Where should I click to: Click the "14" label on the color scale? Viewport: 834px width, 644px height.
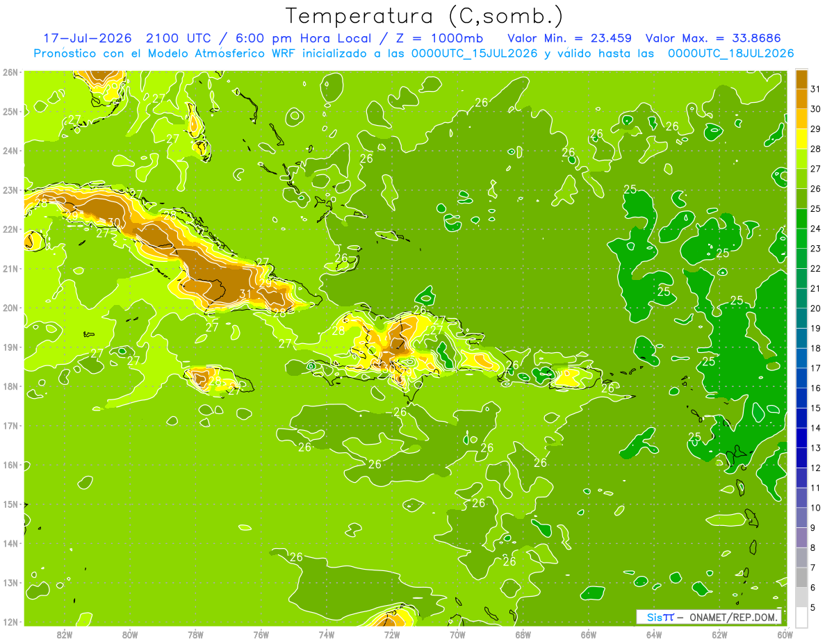tap(816, 428)
